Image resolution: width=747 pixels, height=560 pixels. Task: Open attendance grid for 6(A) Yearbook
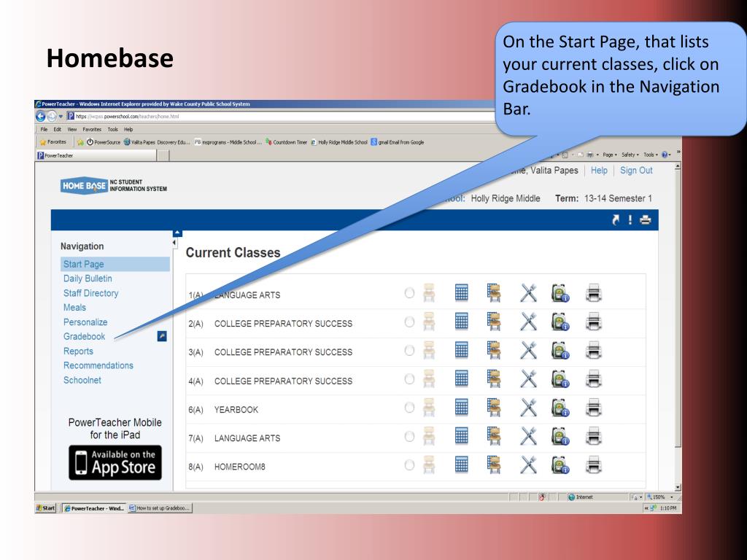(x=461, y=408)
